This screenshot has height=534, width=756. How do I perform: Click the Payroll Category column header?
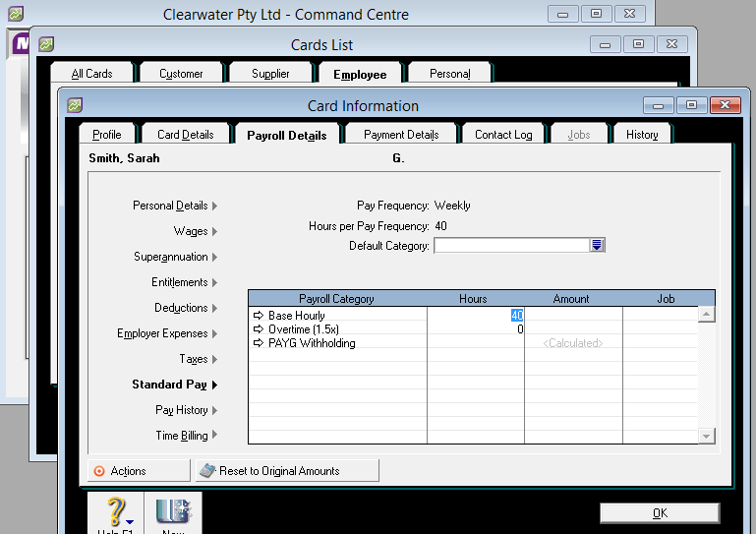(x=336, y=299)
